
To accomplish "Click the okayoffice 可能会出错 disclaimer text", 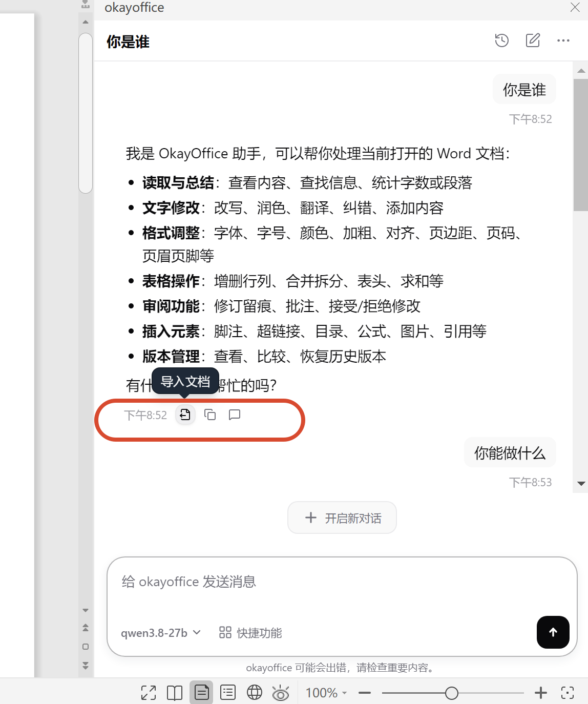I will pos(341,668).
